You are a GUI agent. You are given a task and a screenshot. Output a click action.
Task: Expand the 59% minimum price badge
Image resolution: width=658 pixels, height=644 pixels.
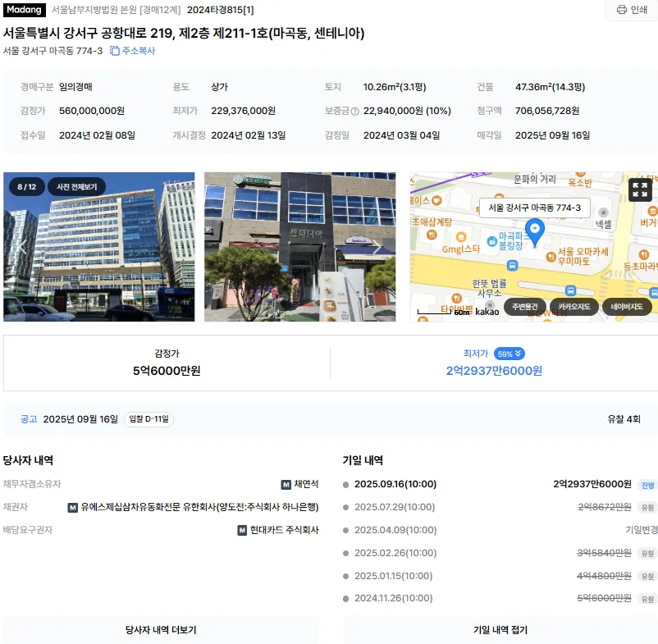point(509,354)
